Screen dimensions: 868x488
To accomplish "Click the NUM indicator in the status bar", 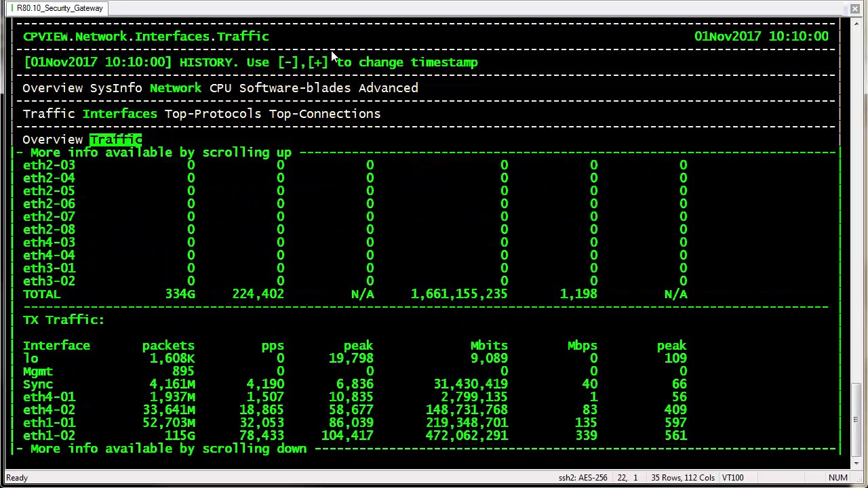I will tap(838, 478).
